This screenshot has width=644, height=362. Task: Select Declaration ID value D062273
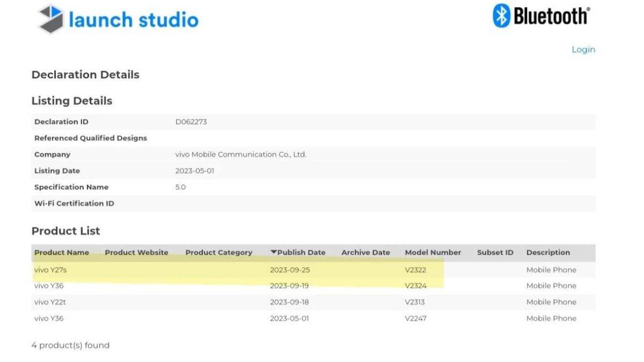[191, 122]
